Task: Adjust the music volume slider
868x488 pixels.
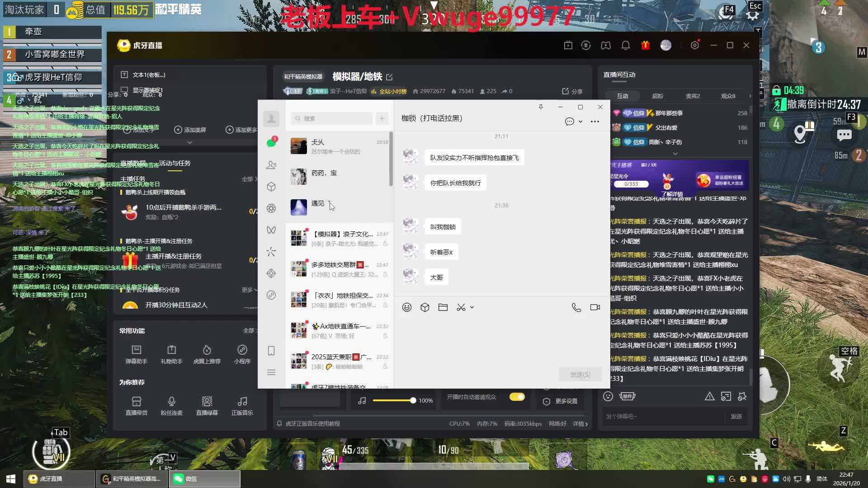Action: [x=412, y=400]
